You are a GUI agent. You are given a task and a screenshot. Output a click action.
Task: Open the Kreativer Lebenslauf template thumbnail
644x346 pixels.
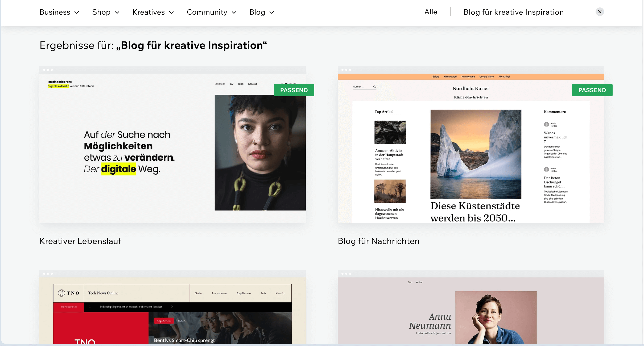click(172, 145)
